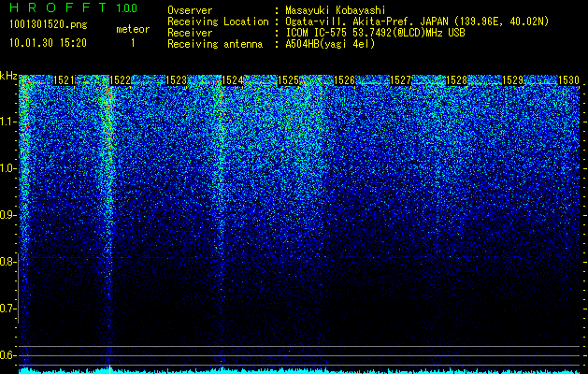Click the 0.7 frequency axis label

click(x=7, y=309)
